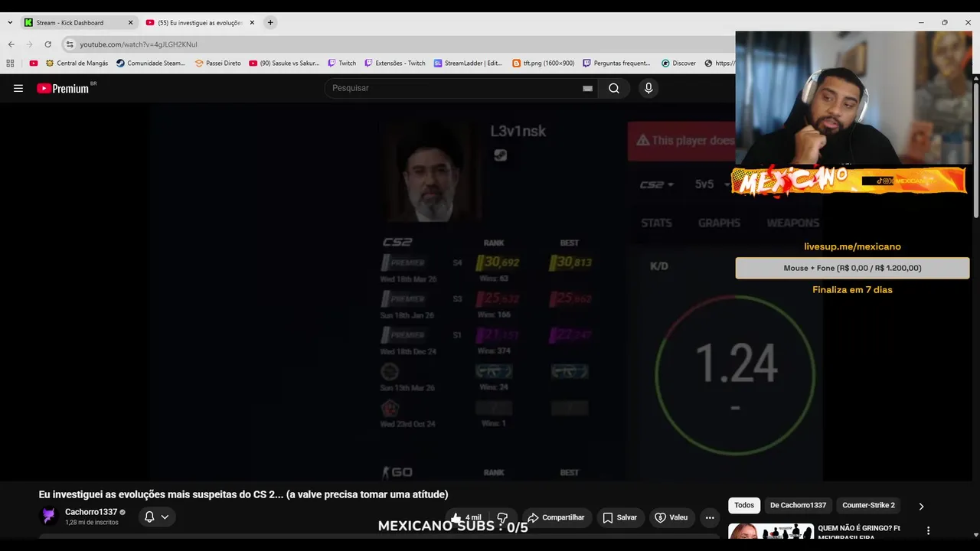The width and height of the screenshot is (980, 551).
Task: Start voice search with microphone icon
Action: (648, 88)
